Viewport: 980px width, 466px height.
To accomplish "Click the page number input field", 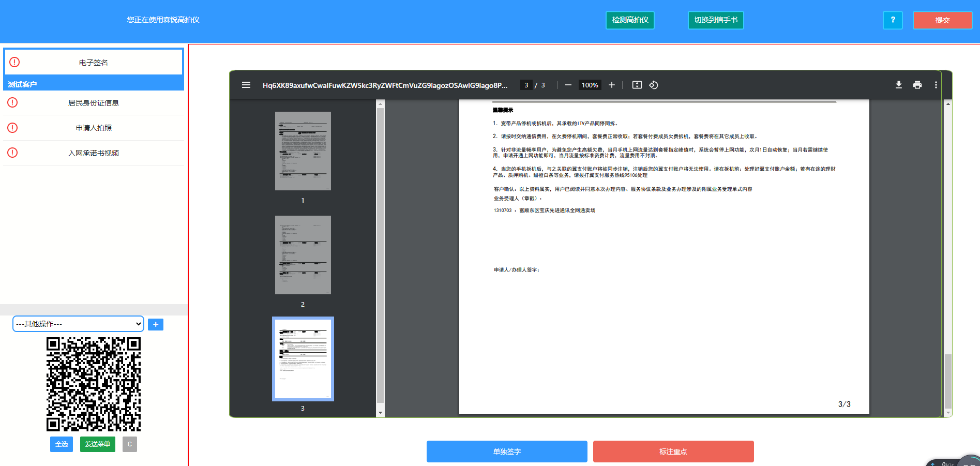I will point(526,85).
